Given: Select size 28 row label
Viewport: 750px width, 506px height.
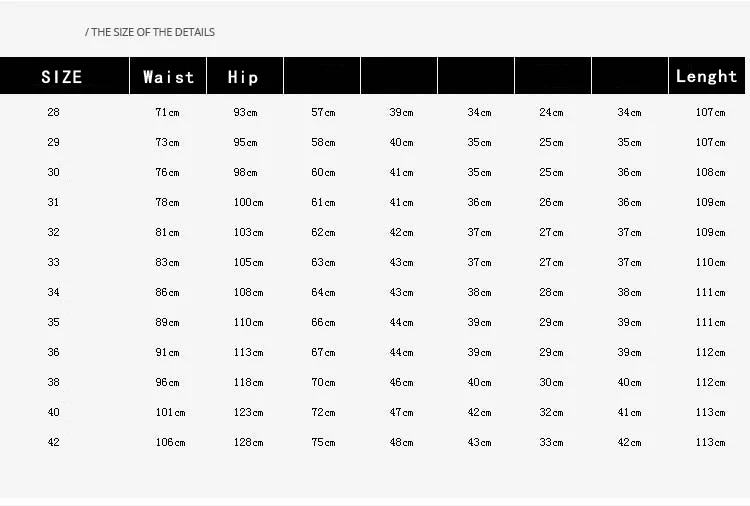Looking at the screenshot, I should [x=54, y=112].
